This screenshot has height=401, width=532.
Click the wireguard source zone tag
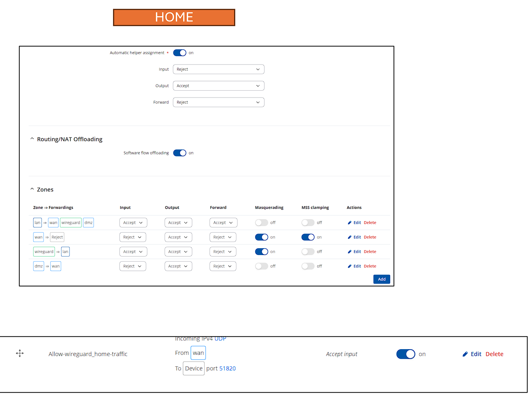(x=44, y=252)
